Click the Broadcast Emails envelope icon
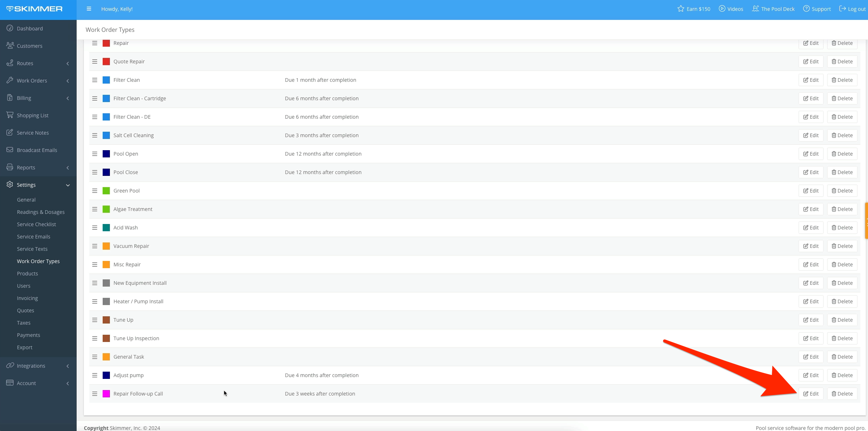This screenshot has height=431, width=868. pos(10,150)
